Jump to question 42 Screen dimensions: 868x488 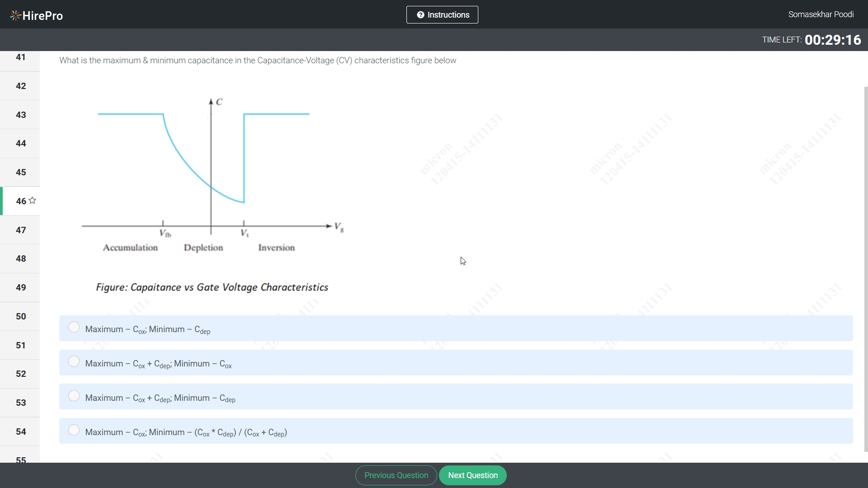point(20,86)
